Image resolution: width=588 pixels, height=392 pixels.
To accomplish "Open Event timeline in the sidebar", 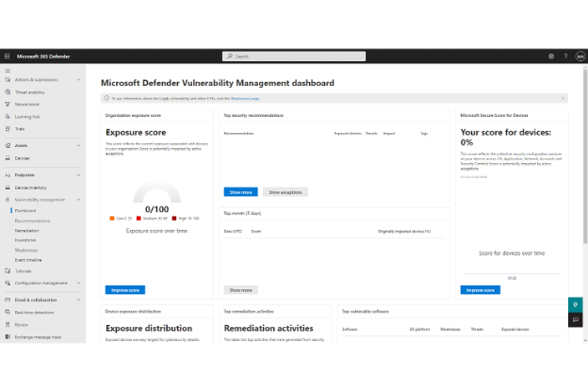I will 28,260.
